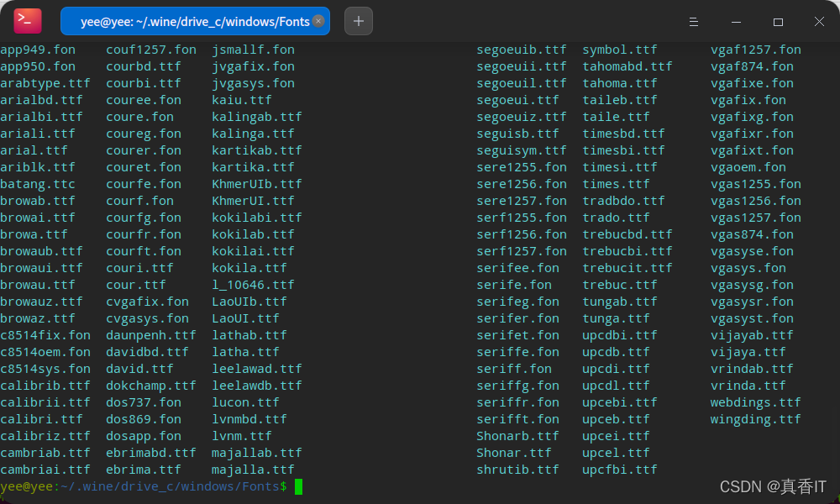This screenshot has width=840, height=504.
Task: Open a new terminal tab
Action: (359, 22)
